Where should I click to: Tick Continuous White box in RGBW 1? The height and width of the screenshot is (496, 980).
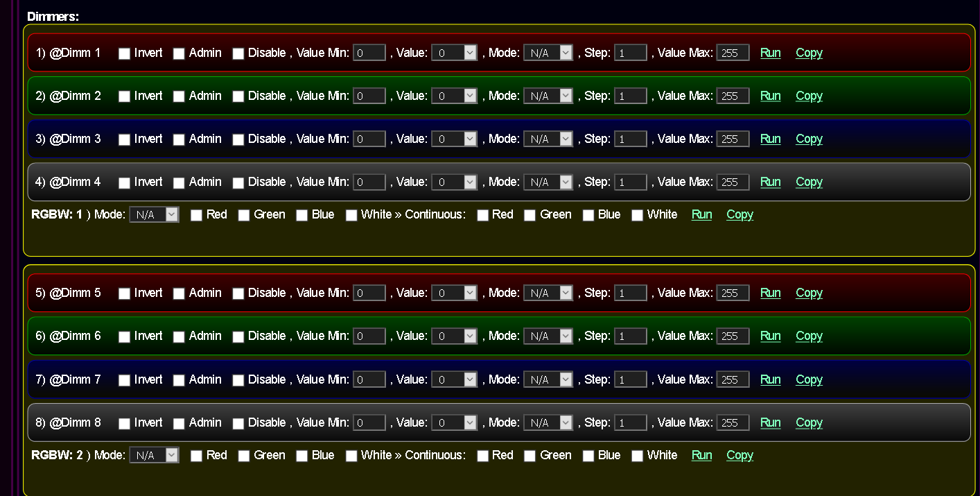tap(637, 215)
